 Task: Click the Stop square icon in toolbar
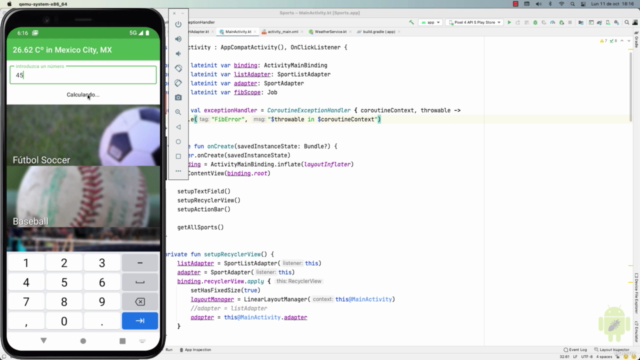pyautogui.click(x=570, y=22)
